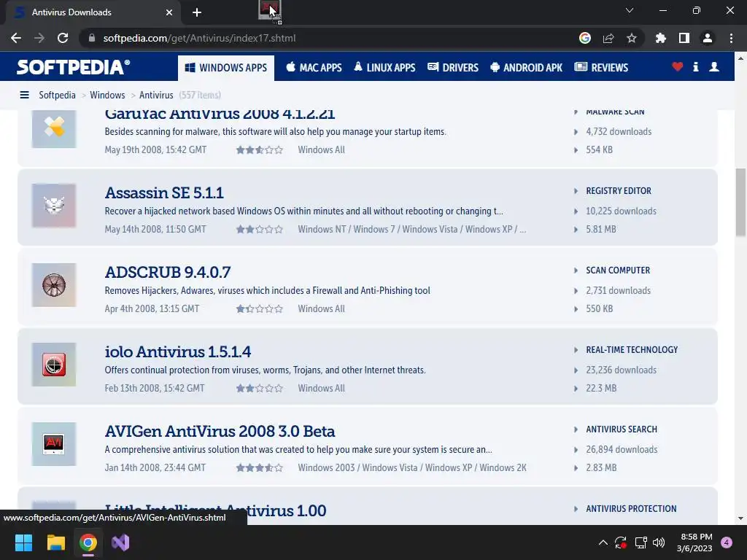Click the Assassin SE thumbnail icon
Image resolution: width=747 pixels, height=560 pixels.
tap(54, 206)
